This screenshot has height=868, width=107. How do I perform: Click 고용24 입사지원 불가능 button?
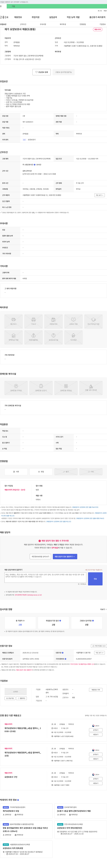pos(63,72)
